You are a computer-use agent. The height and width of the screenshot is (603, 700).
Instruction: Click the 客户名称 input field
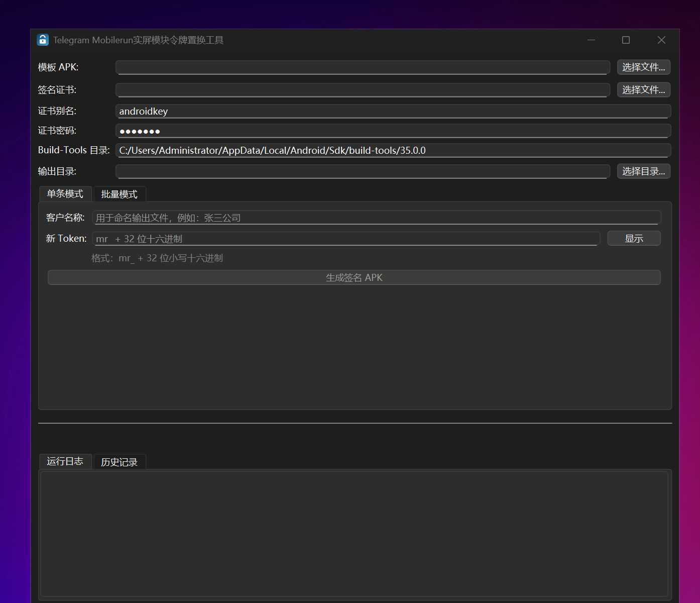coord(377,218)
